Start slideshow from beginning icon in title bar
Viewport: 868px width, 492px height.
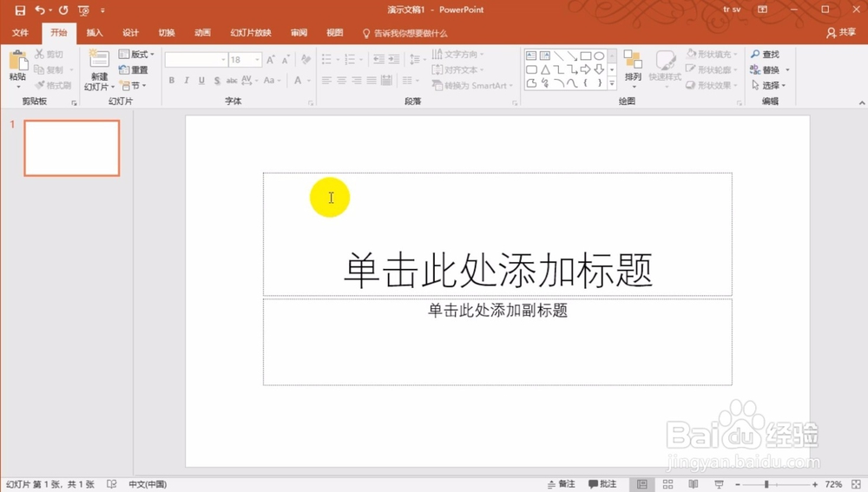pyautogui.click(x=83, y=10)
